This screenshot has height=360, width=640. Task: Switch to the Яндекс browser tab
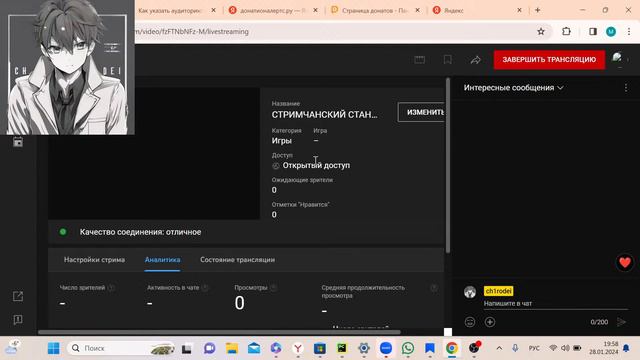(454, 11)
